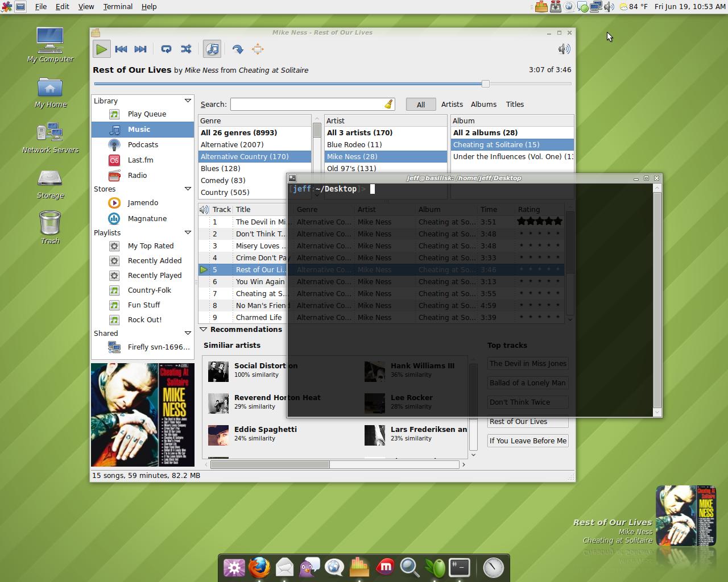This screenshot has height=582, width=728.
Task: Skip to the next track
Action: click(x=140, y=49)
